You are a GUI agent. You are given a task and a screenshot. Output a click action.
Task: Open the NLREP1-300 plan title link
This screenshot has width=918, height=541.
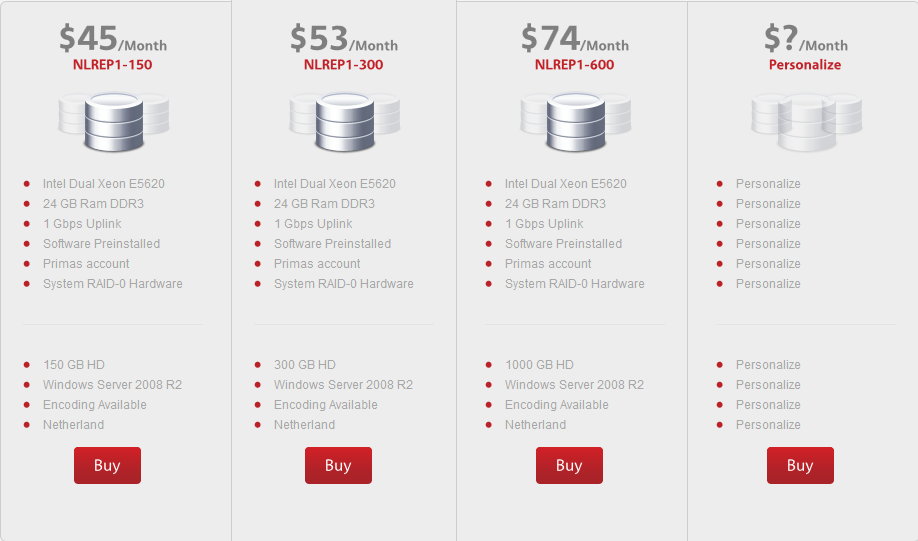tap(343, 65)
